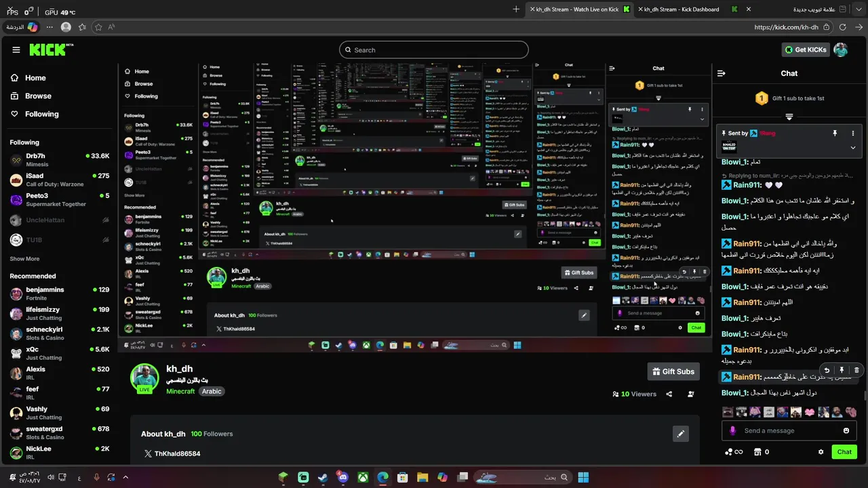Open the emoji picker in chat input
Image resolution: width=868 pixels, height=488 pixels.
coord(846,430)
